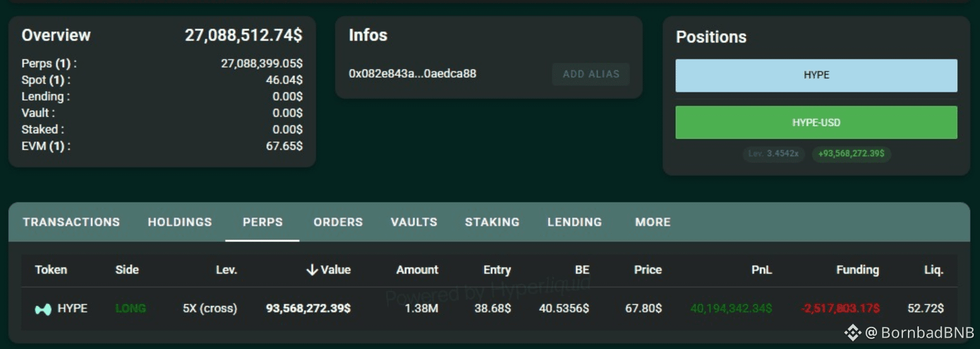Sort by the Funding column header
Viewport: 980px width, 349px height.
coord(857,270)
